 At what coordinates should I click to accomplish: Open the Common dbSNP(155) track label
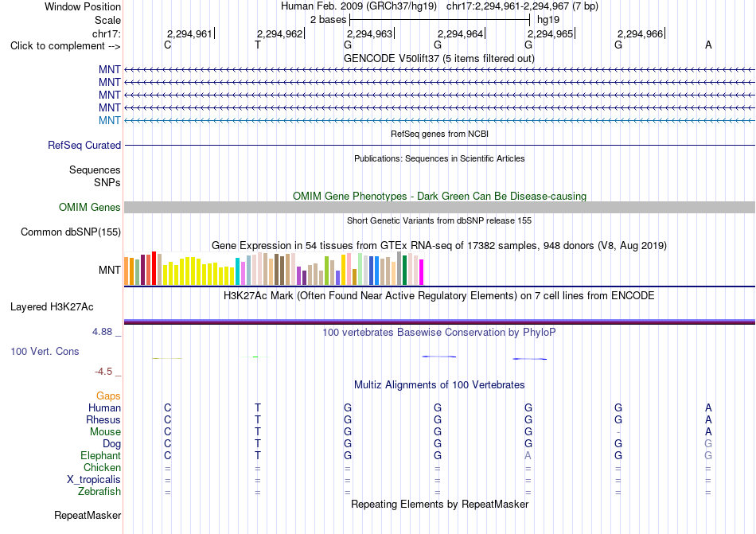pos(71,232)
